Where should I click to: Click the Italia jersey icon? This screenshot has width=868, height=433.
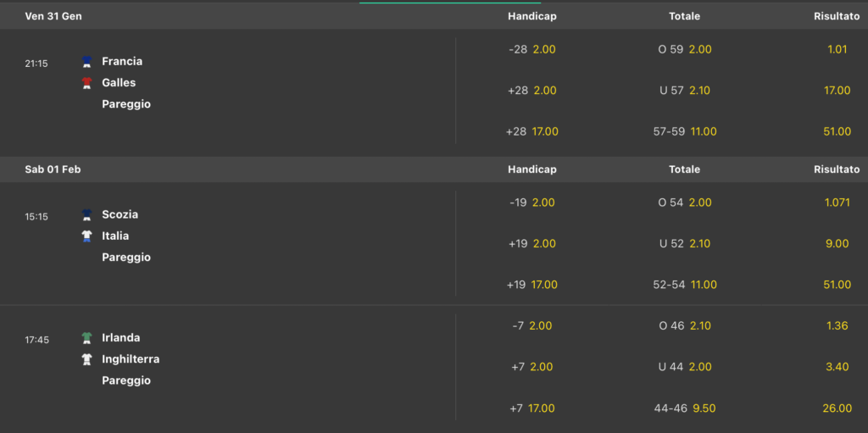86,236
